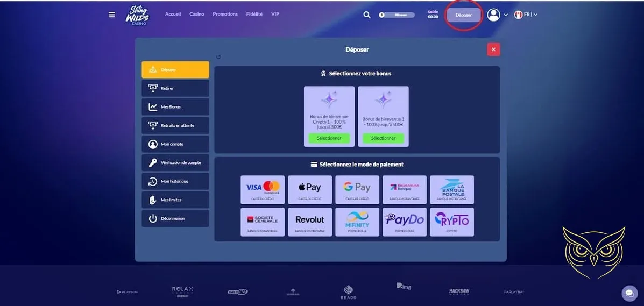Click the Hacksaw Gaming provider logo
This screenshot has width=644, height=306.
coord(459,291)
